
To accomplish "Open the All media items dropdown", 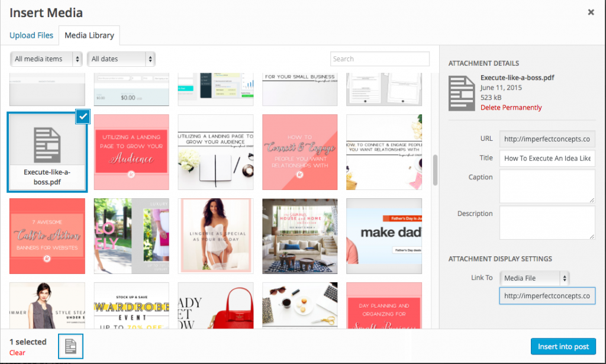I will (x=46, y=59).
